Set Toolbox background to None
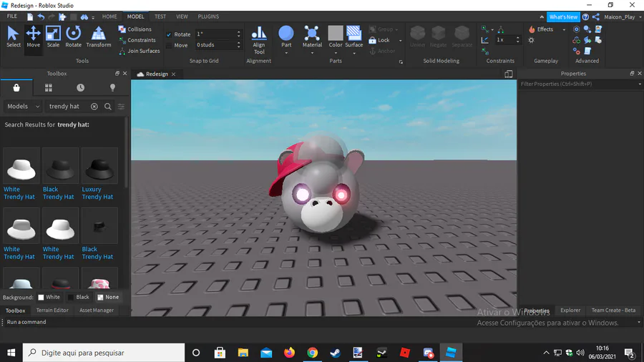This screenshot has width=644, height=362. (x=108, y=297)
